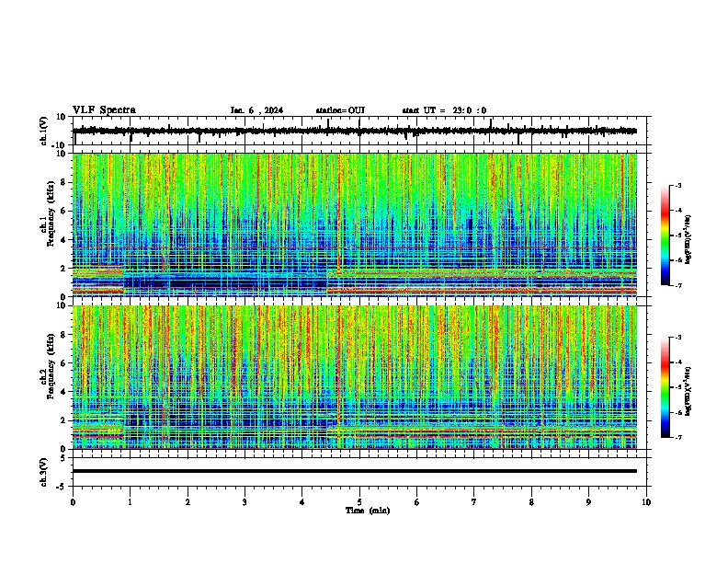The height and width of the screenshot is (563, 728).
Task: Click the ch.2 spectrogram color scale bar
Action: pos(665,387)
